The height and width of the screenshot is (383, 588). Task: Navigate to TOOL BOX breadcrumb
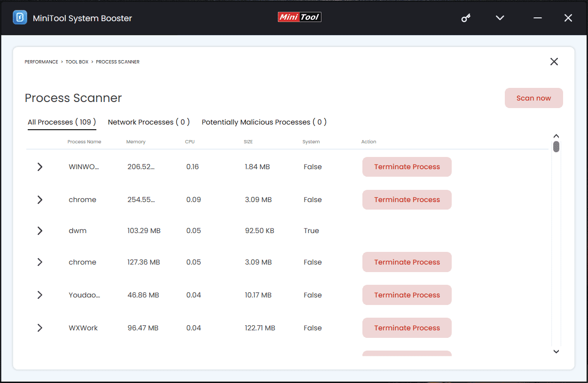click(77, 62)
